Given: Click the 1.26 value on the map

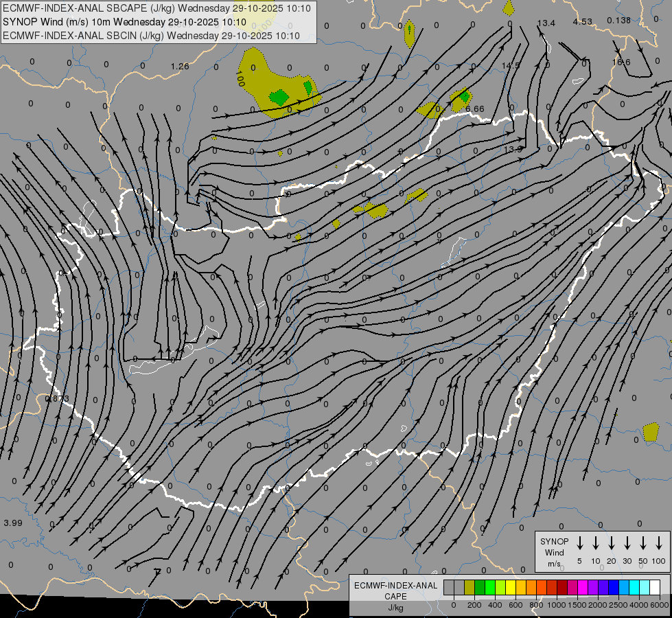Looking at the screenshot, I should pyautogui.click(x=180, y=66).
